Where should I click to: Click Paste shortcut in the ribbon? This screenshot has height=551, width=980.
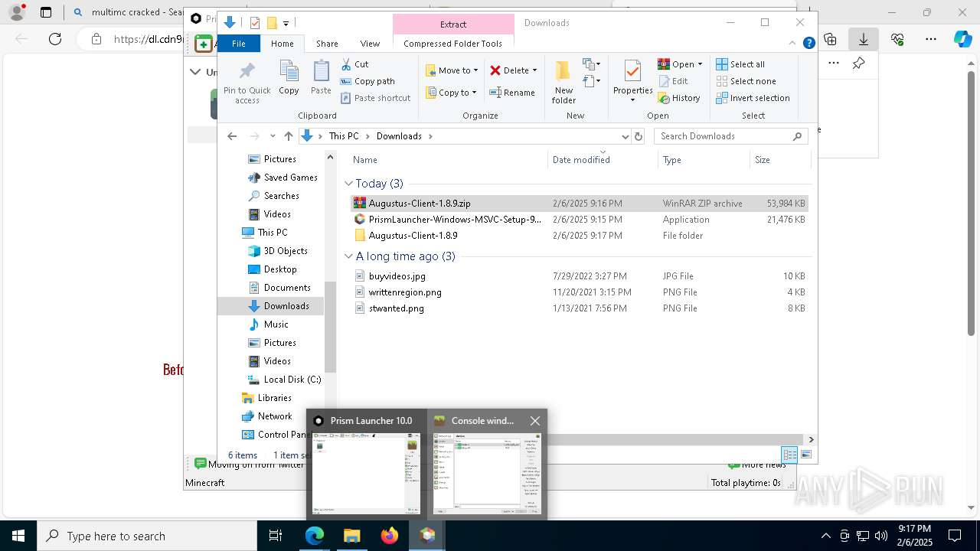[x=375, y=98]
